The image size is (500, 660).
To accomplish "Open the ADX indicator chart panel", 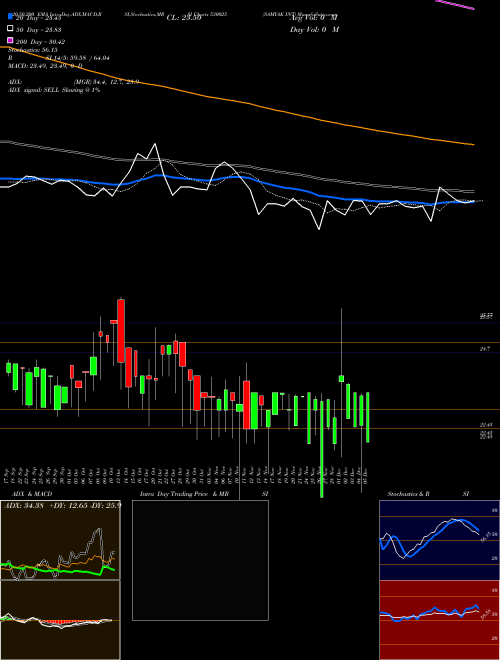I will [60, 540].
